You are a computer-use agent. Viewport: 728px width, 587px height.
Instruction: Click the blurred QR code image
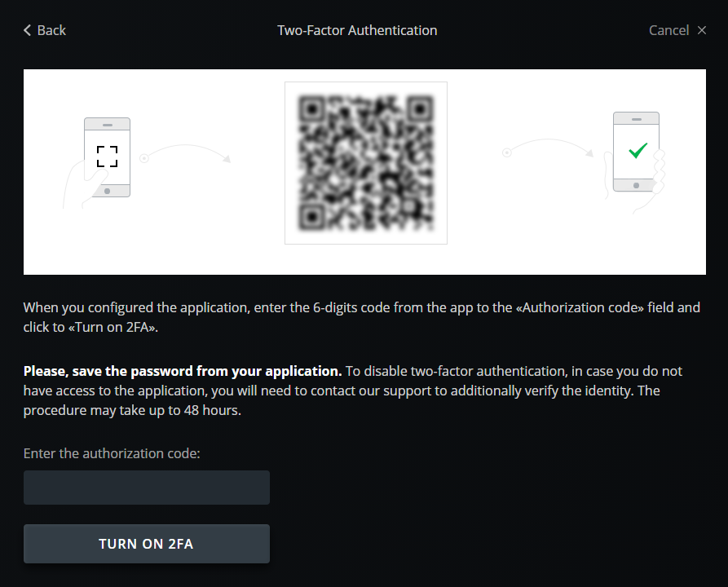click(366, 163)
